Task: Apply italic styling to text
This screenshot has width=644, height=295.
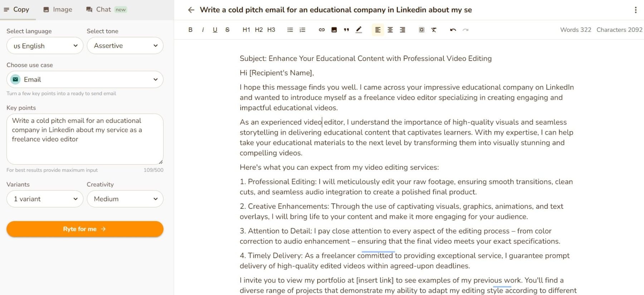Action: [203, 30]
